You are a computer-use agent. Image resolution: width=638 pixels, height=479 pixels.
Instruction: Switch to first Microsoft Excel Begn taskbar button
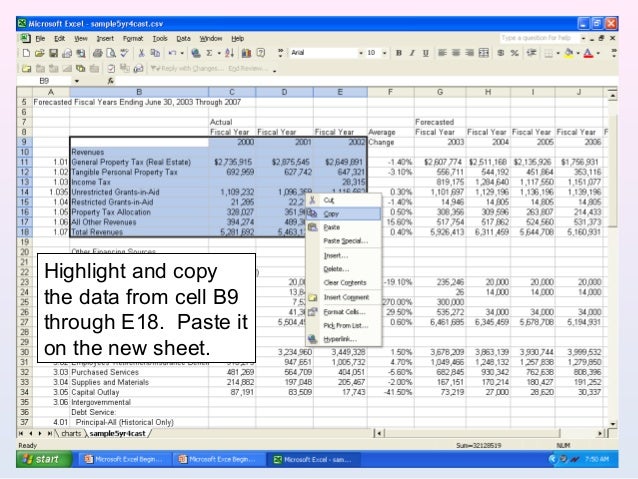(x=124, y=459)
